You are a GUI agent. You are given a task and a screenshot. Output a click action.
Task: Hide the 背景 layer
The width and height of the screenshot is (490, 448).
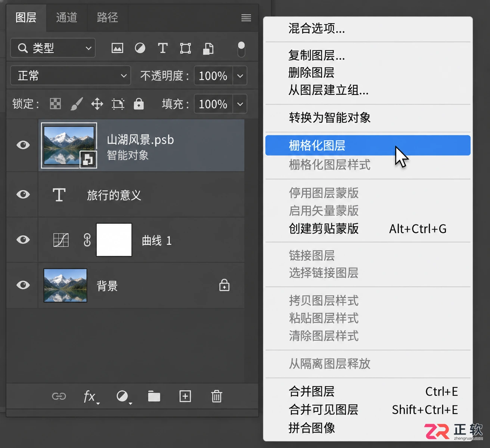tap(23, 285)
